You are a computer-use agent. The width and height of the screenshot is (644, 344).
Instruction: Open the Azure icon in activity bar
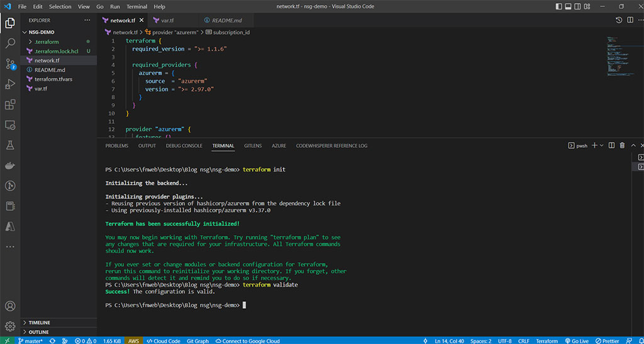pyautogui.click(x=10, y=226)
